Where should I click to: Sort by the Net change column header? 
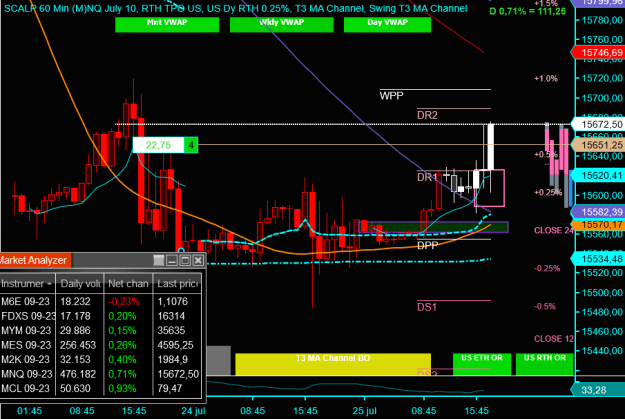(128, 284)
